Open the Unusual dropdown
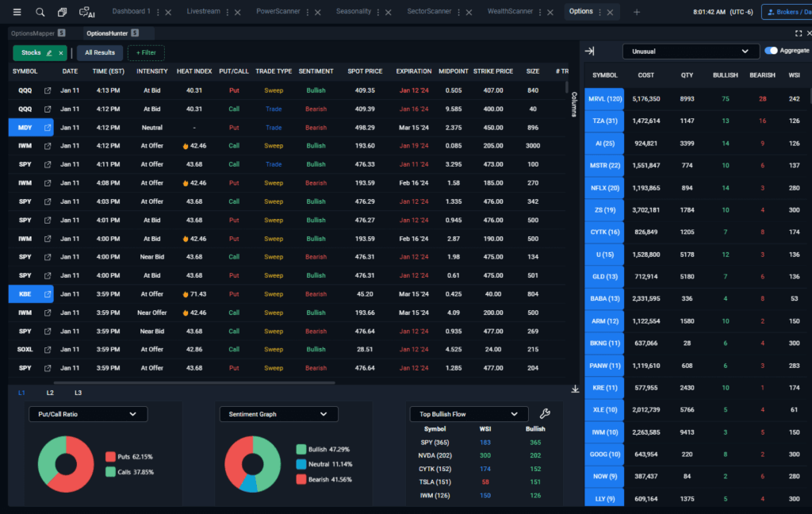 [691, 52]
